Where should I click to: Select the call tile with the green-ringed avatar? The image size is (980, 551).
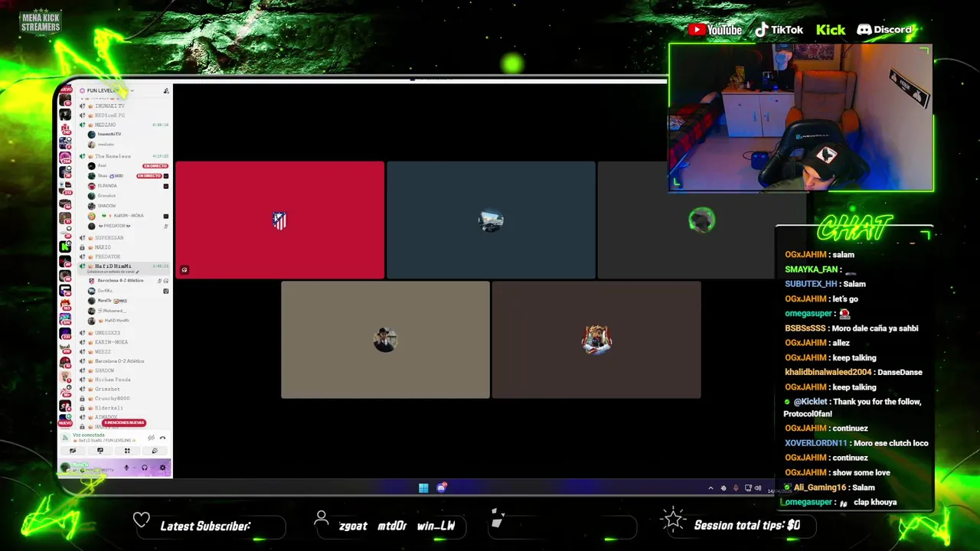(x=701, y=220)
